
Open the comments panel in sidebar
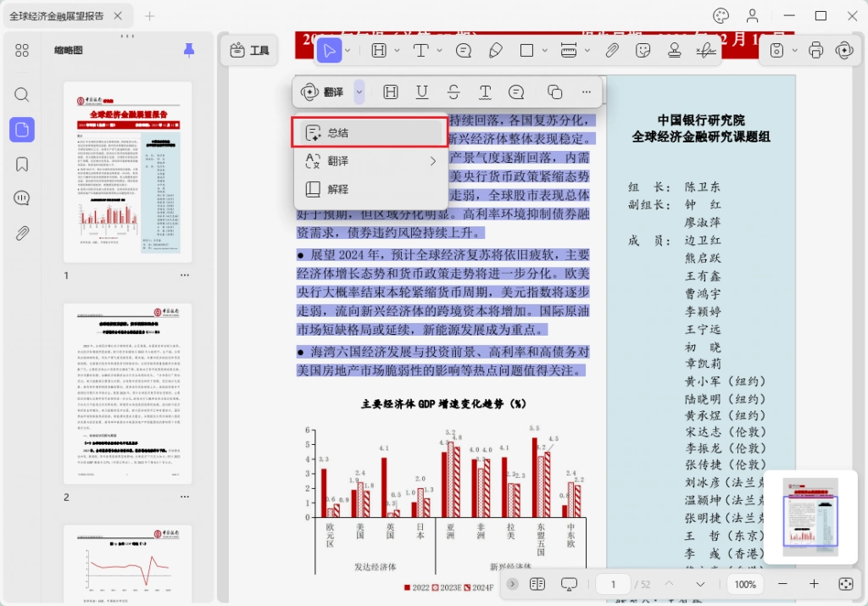point(22,198)
